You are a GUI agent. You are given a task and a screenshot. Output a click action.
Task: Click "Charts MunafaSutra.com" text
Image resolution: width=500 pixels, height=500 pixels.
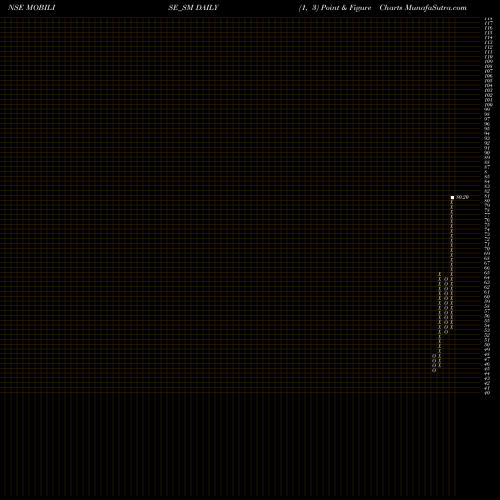click(x=423, y=8)
